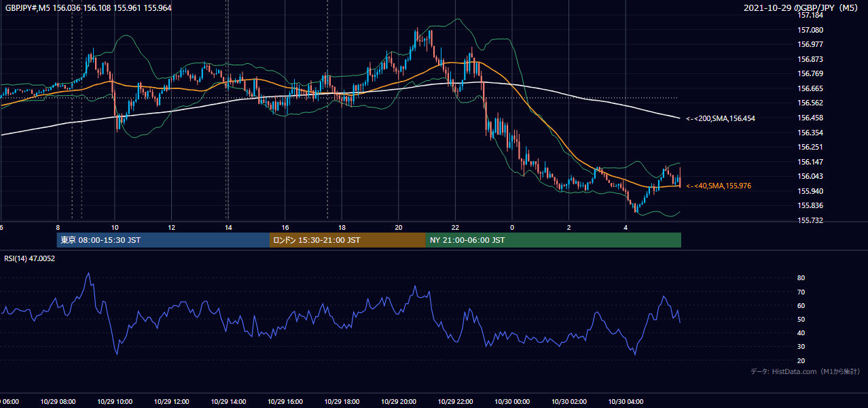Click the RSI 70 level label
Viewport: 868px width, 408px height.
[x=801, y=292]
